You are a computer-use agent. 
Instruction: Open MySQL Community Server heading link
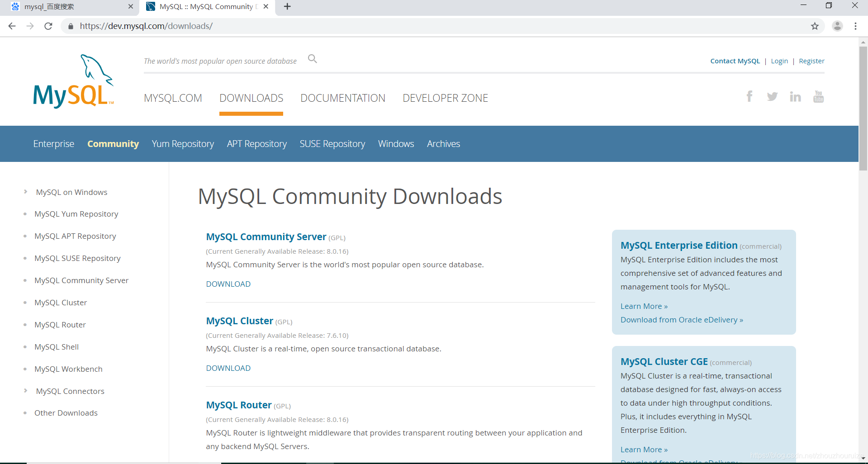tap(266, 237)
